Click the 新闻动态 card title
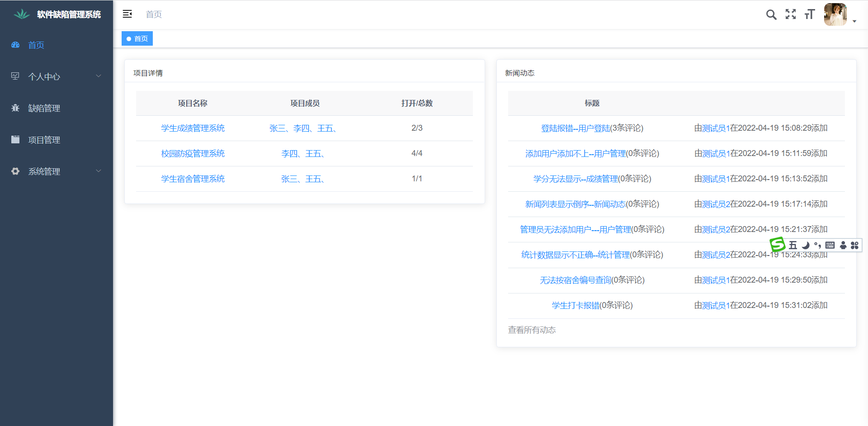Viewport: 868px width, 426px height. pyautogui.click(x=519, y=73)
